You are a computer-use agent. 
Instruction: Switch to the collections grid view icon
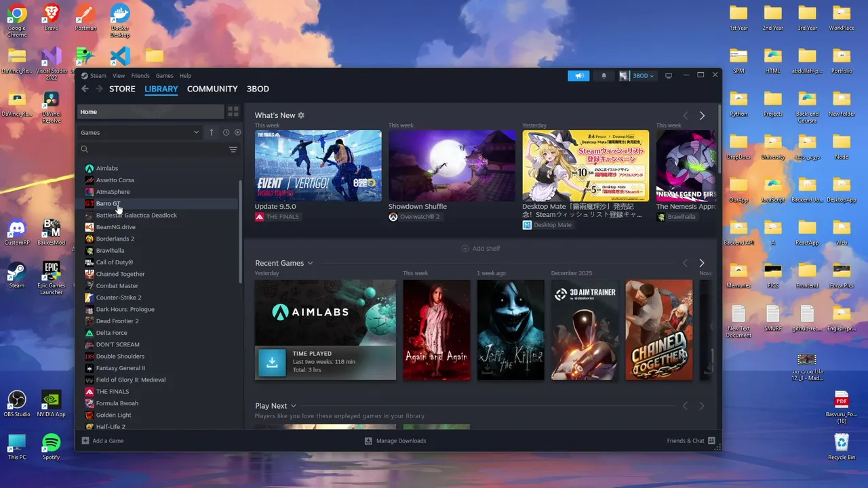pos(233,112)
